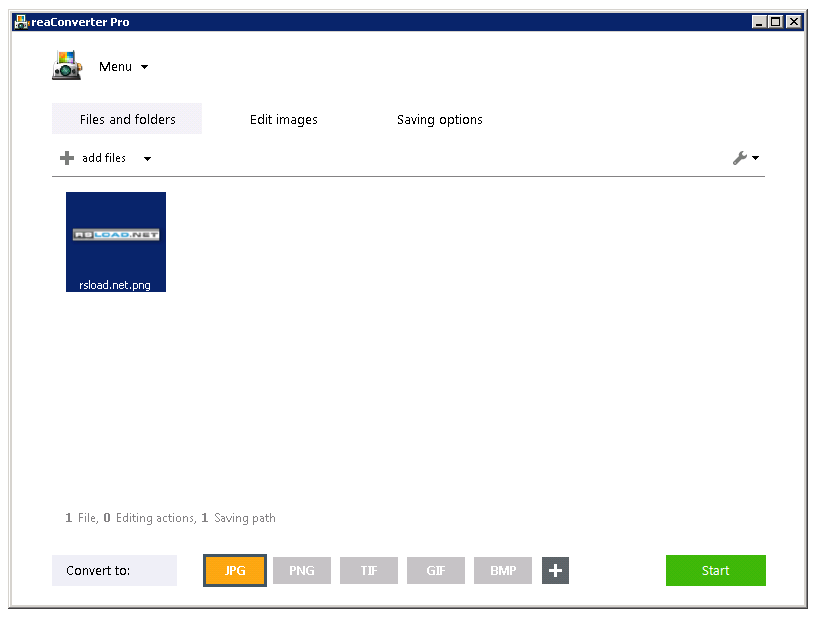Click the green plus add files icon

[x=66, y=158]
